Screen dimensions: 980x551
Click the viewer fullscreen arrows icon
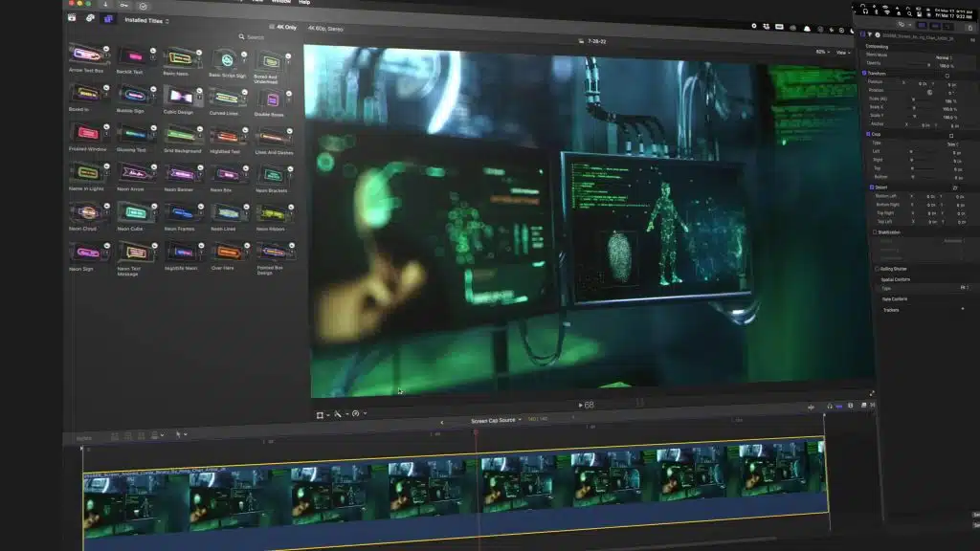point(872,393)
